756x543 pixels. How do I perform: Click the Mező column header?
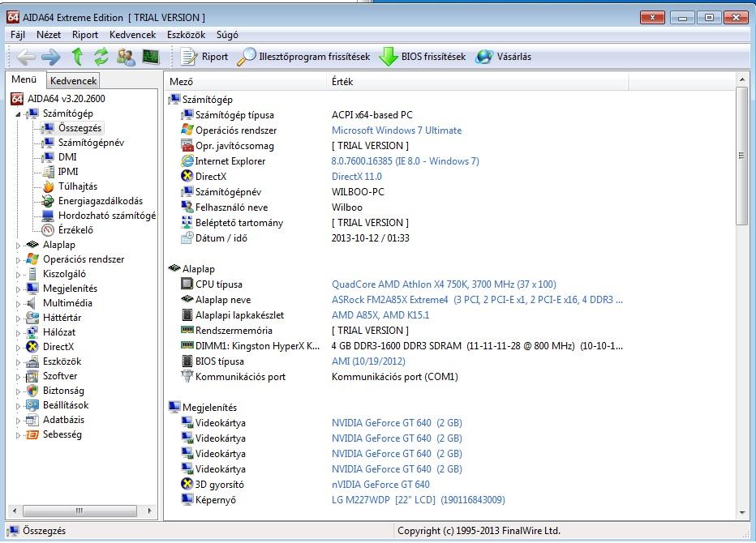tap(247, 81)
